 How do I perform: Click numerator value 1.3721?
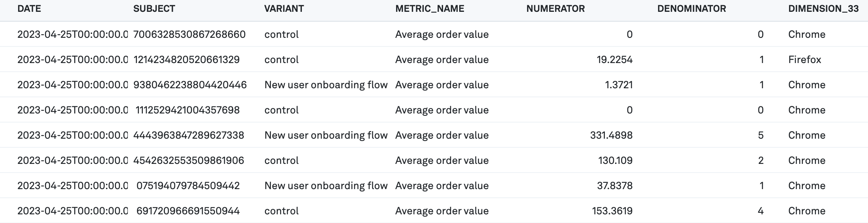[618, 85]
